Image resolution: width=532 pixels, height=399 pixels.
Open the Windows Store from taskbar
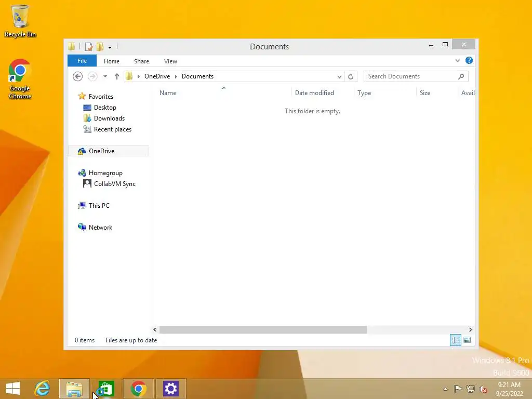click(x=106, y=389)
